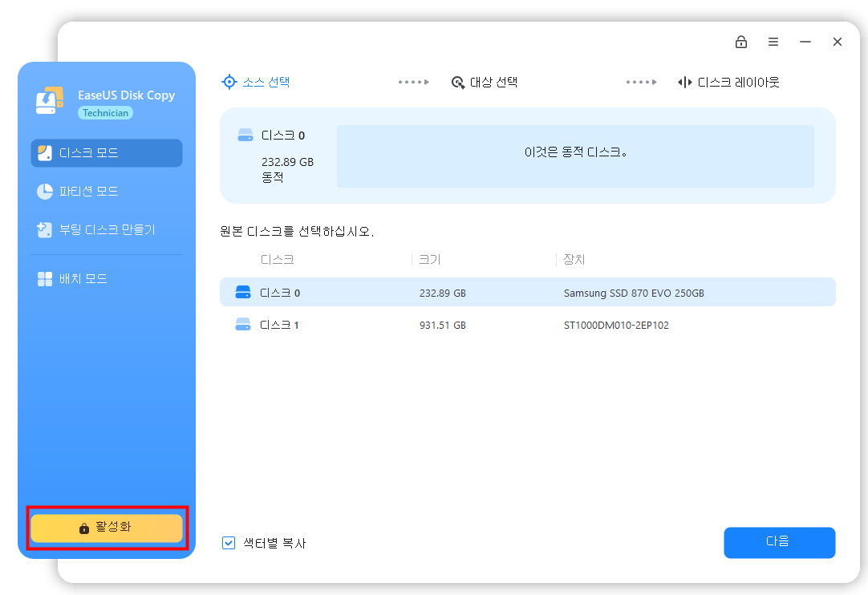Expand the dotted arrow toward 디스크 레이아웃
868x595 pixels.
click(x=641, y=81)
